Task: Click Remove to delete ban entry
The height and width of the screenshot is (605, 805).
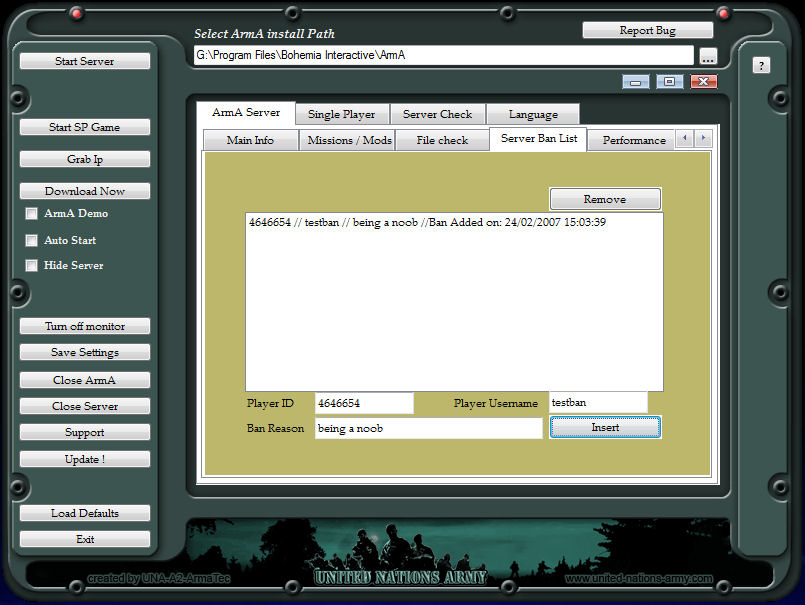Action: 605,199
